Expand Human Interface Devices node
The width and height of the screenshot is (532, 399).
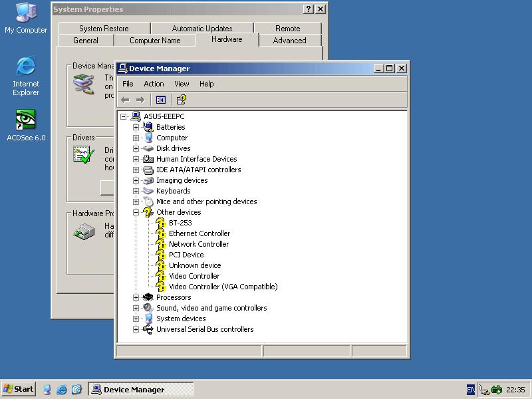(136, 159)
